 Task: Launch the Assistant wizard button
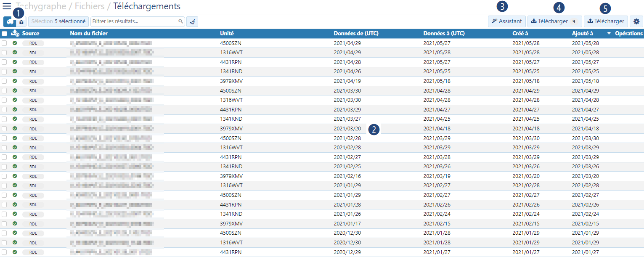[506, 21]
